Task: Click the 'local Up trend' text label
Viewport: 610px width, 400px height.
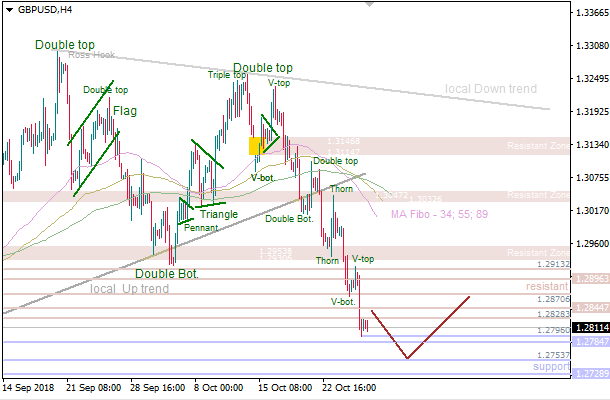Action: (x=127, y=289)
